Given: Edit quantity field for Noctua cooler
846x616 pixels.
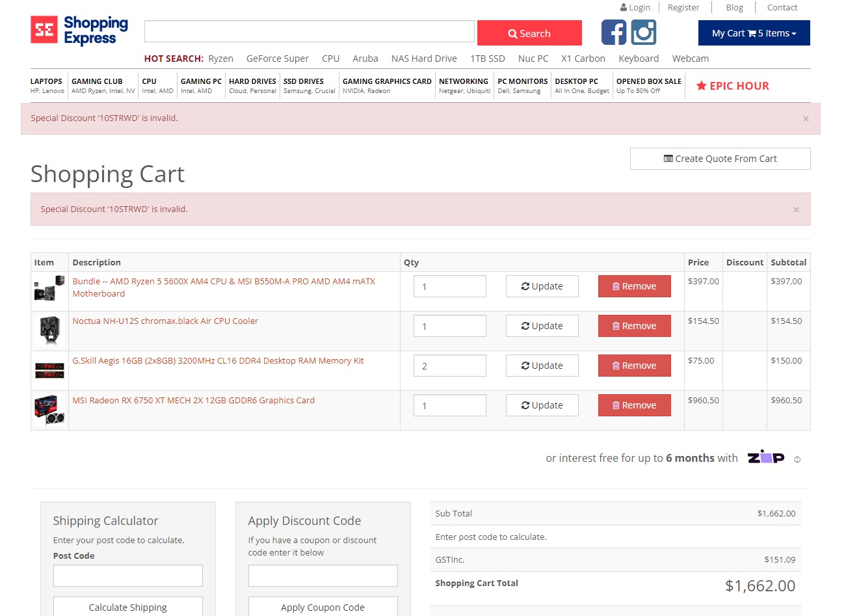Looking at the screenshot, I should 450,326.
